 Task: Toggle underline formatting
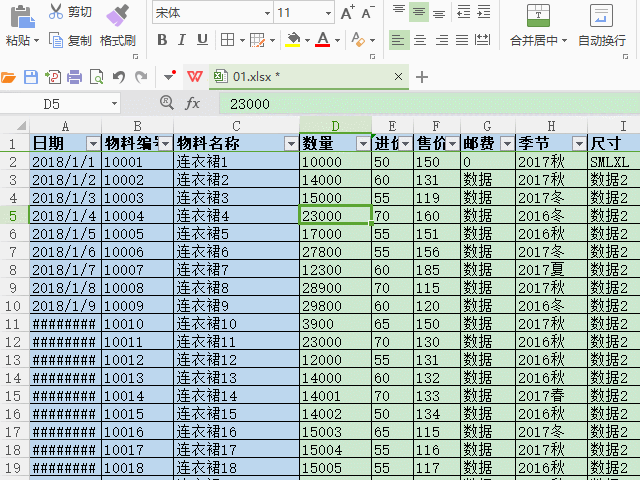pos(202,40)
